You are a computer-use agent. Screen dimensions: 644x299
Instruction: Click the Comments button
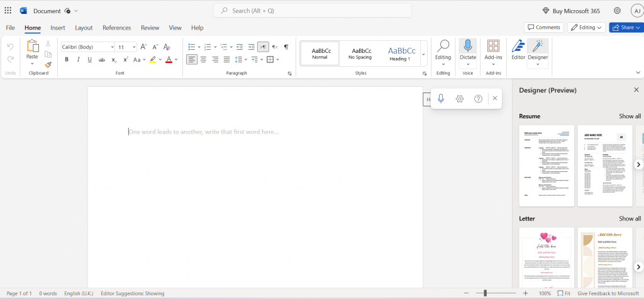543,28
